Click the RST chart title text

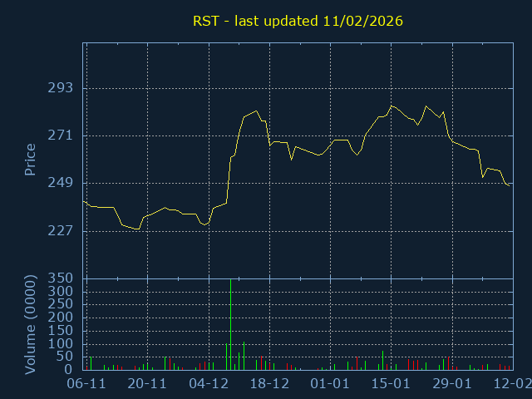(298, 21)
